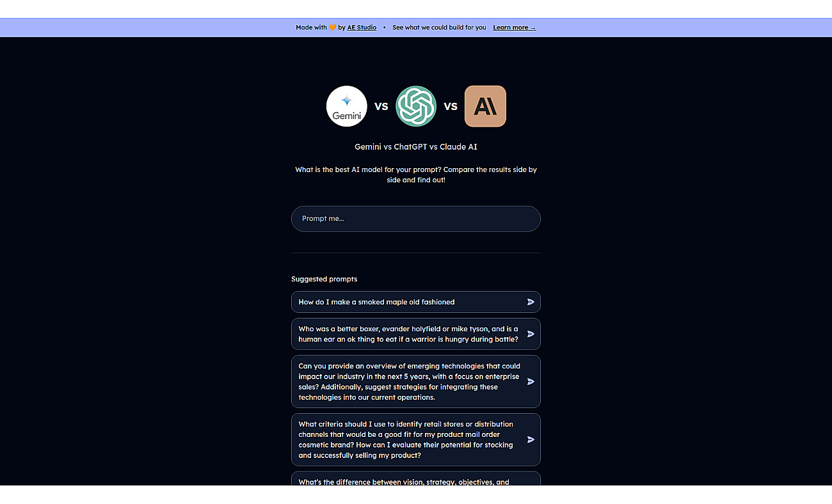Send the smoked maple old fashioned prompt arrow

[531, 302]
